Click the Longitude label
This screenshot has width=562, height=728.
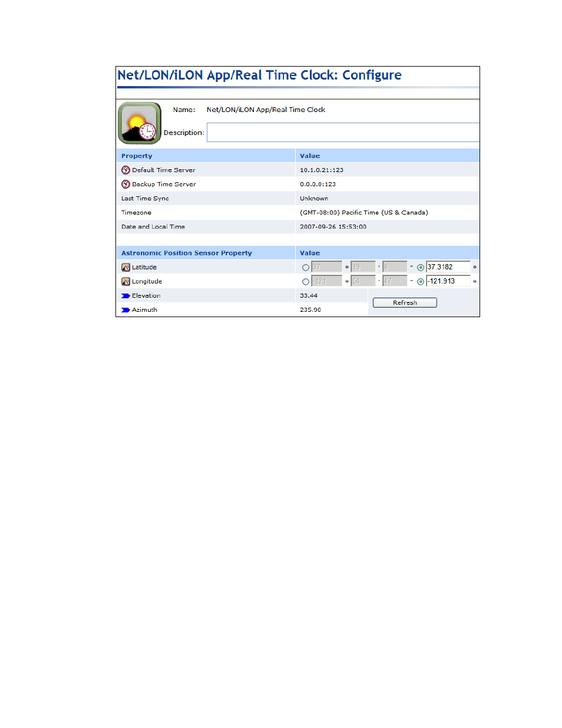point(147,282)
